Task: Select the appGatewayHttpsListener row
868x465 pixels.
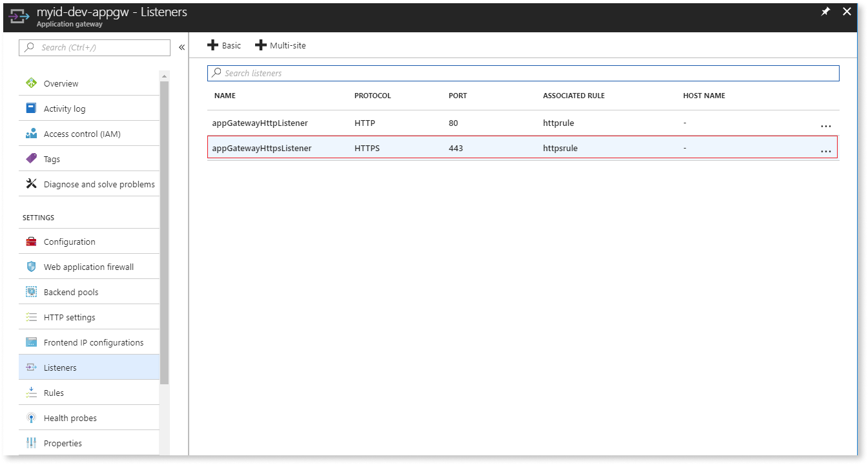Action: [452, 148]
